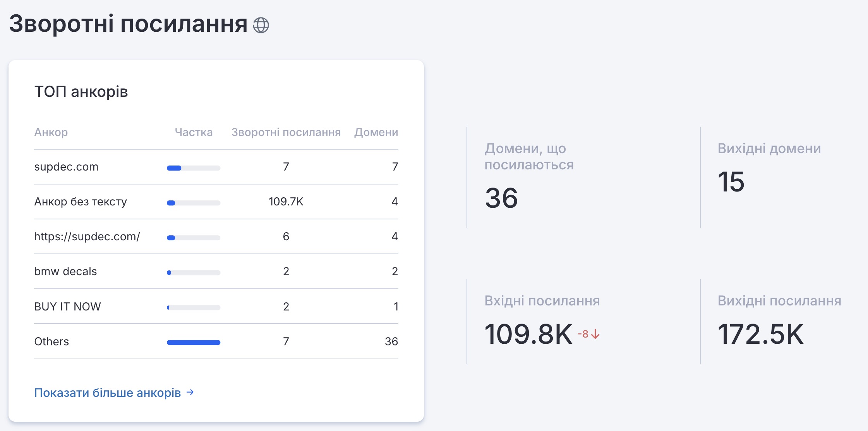The image size is (868, 431).
Task: Click the supdec.com anchor row
Action: [x=66, y=167]
